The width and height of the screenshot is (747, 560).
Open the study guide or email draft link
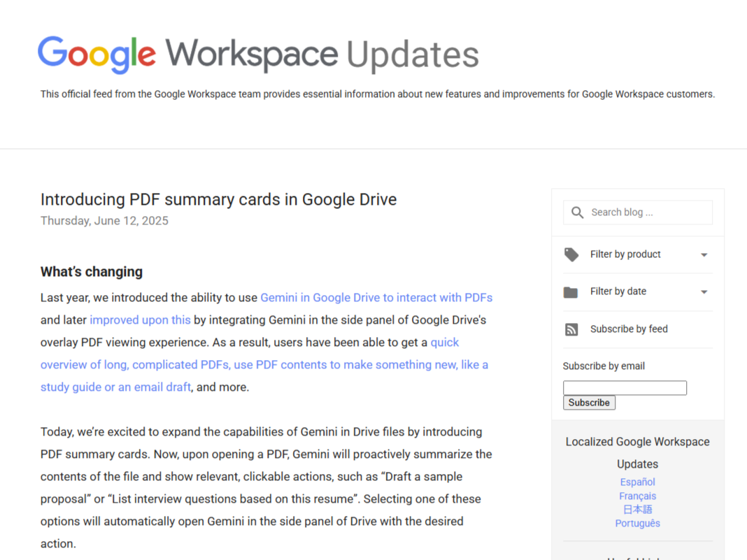[115, 387]
